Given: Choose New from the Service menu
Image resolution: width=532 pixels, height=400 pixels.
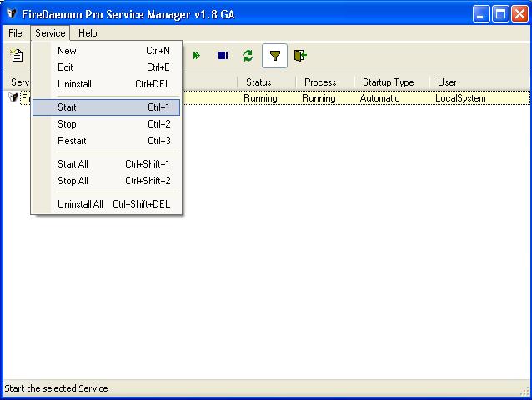Looking at the screenshot, I should [106, 51].
